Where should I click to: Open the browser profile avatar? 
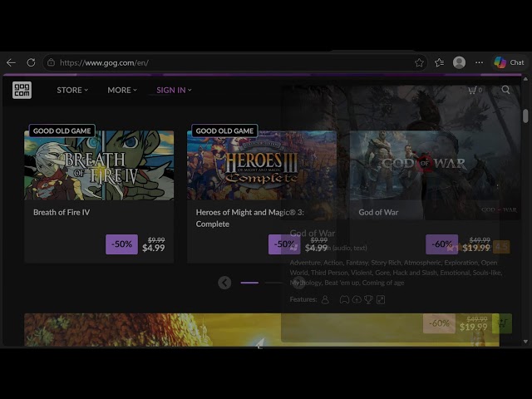coord(459,62)
